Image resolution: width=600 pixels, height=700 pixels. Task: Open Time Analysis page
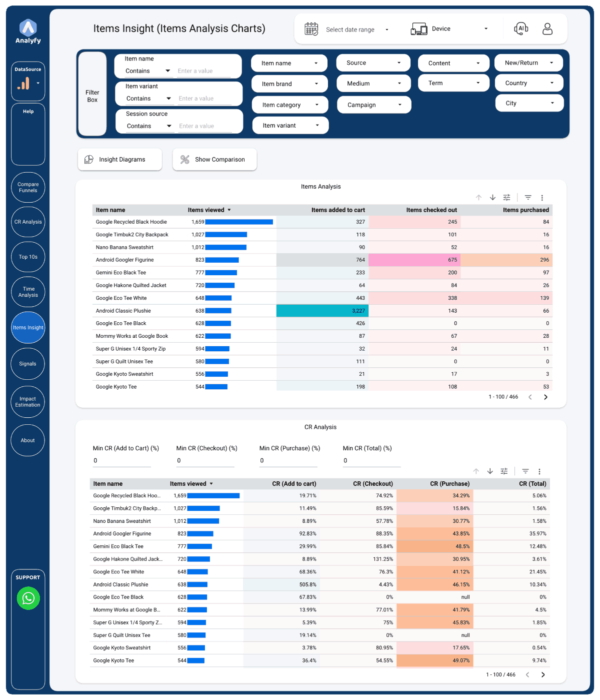28,292
